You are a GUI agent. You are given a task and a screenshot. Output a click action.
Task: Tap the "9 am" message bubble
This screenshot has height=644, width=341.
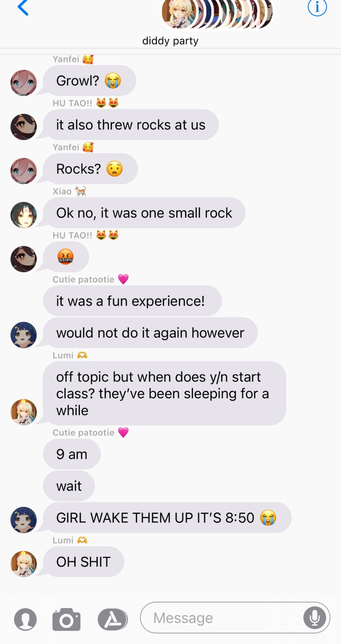coord(72,454)
